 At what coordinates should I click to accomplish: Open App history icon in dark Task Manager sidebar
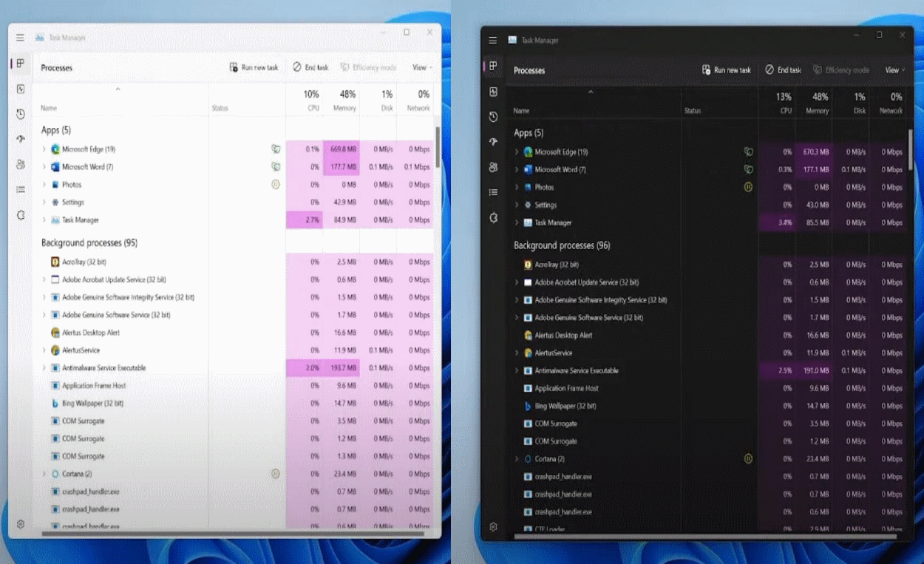click(493, 117)
